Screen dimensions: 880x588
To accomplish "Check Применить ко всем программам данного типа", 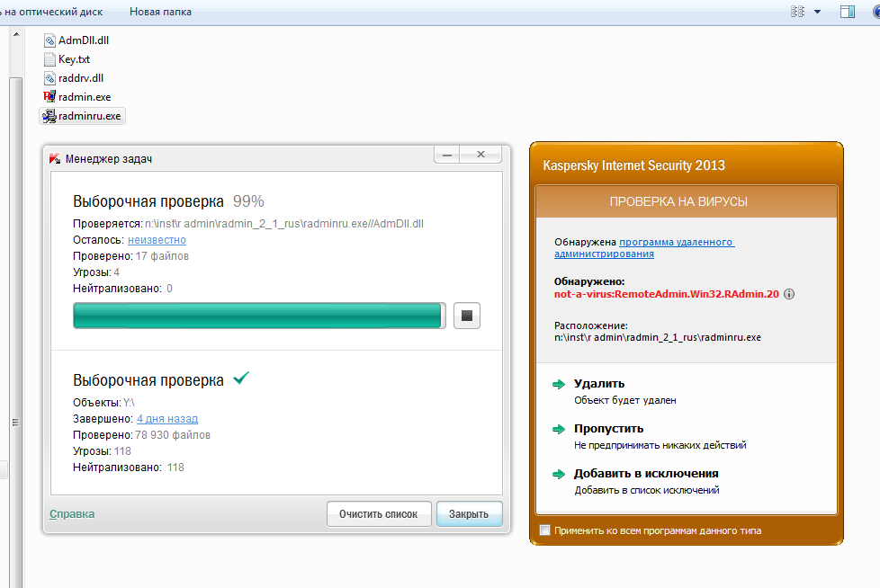I will point(545,530).
